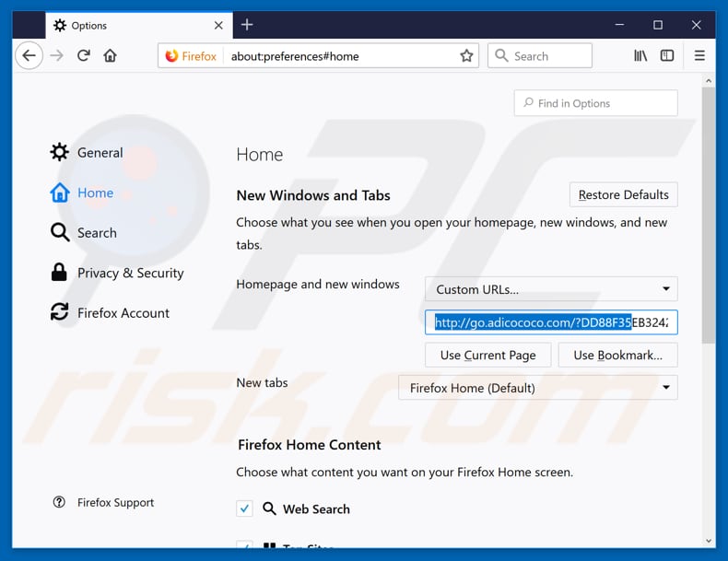Viewport: 728px width, 561px height.
Task: Click Restore Defaults button
Action: click(624, 194)
